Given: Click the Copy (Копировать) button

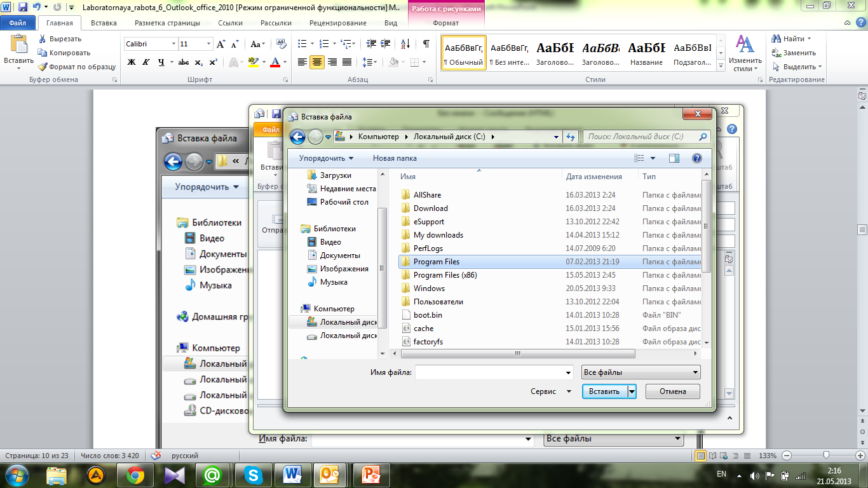Looking at the screenshot, I should [64, 53].
